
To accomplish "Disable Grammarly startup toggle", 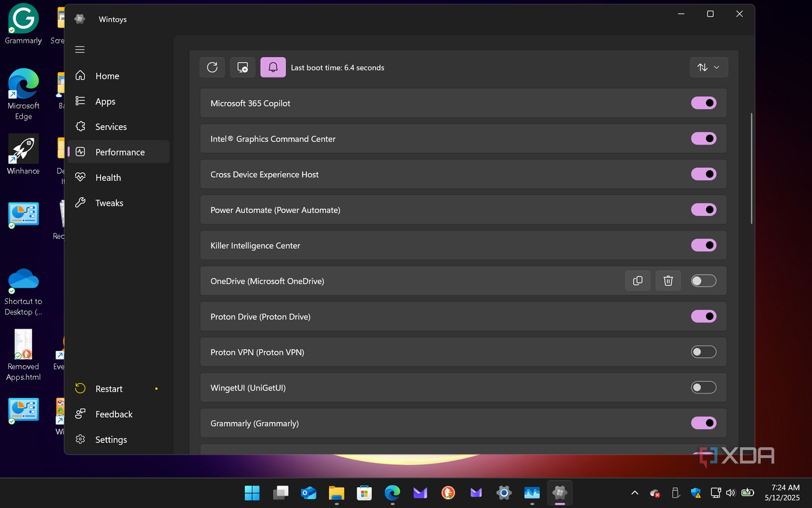I will 704,423.
